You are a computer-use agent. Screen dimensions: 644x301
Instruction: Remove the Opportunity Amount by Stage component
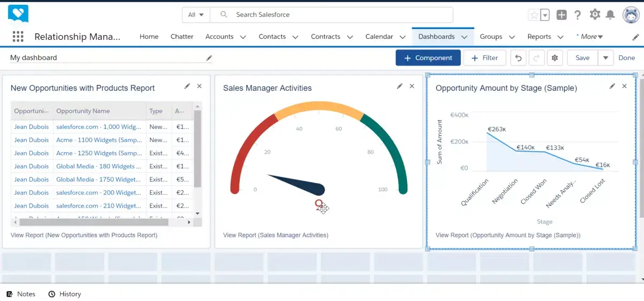(624, 86)
